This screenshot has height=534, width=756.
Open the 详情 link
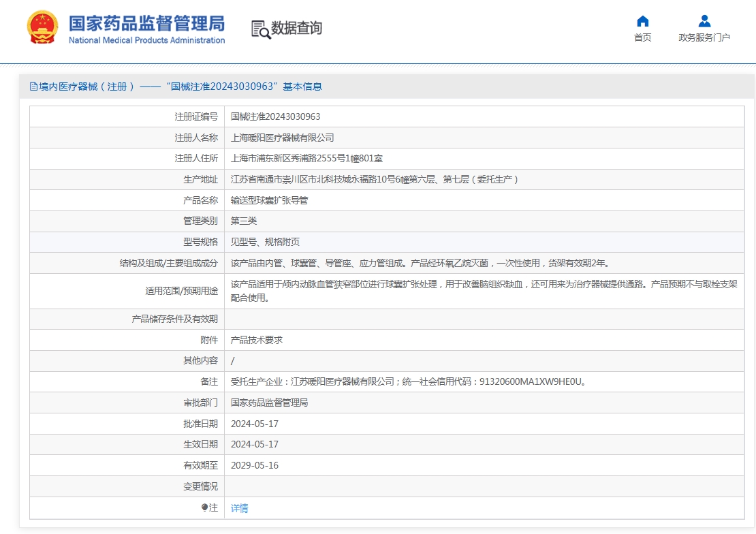[x=239, y=508]
